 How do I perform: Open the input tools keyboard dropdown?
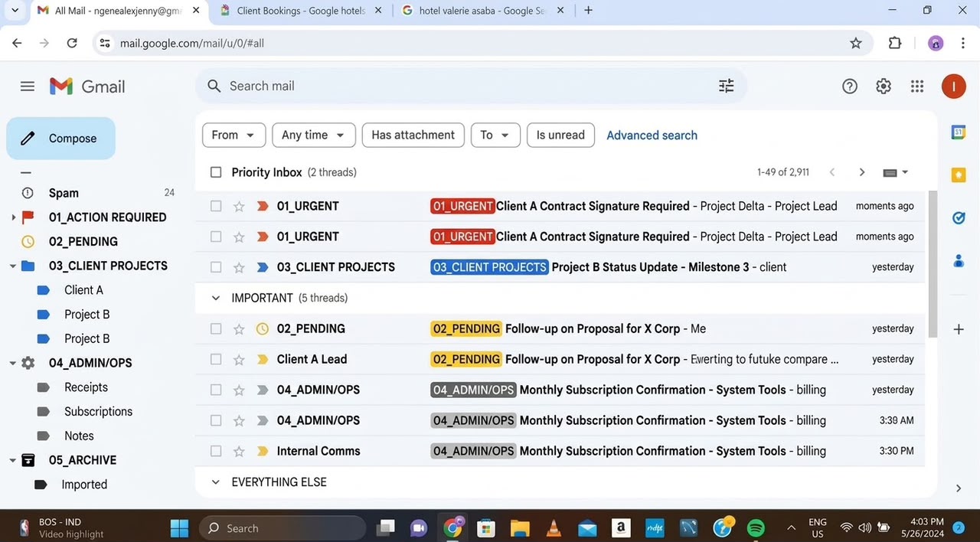(x=895, y=172)
